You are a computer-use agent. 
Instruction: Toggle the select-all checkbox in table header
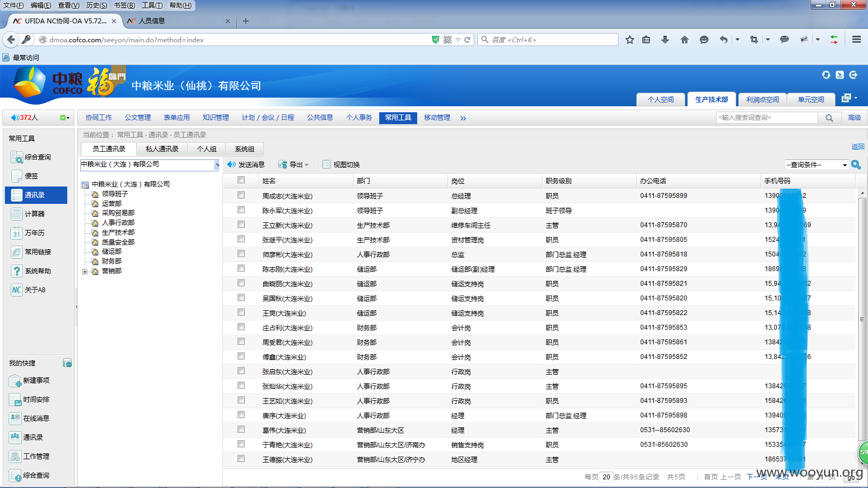click(x=241, y=180)
